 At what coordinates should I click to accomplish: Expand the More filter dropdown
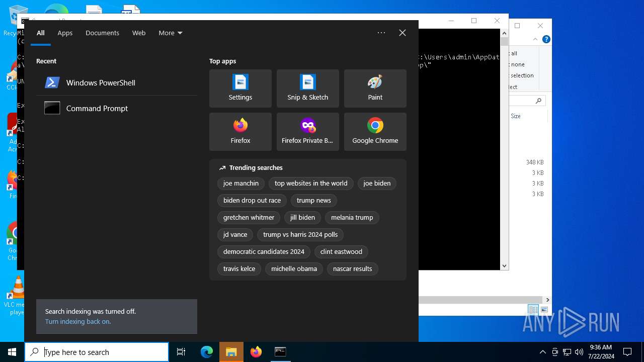[171, 33]
